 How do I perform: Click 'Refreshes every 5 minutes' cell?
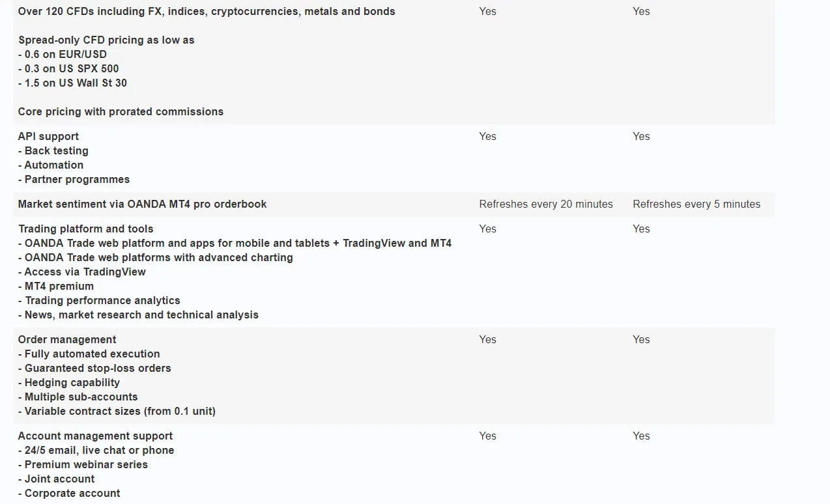point(696,204)
